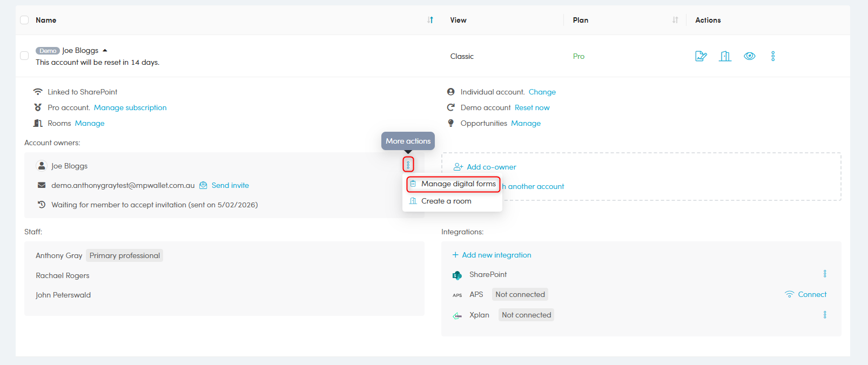The width and height of the screenshot is (868, 365).
Task: Check the Joe Bloggs row checkbox
Action: pyautogui.click(x=24, y=56)
